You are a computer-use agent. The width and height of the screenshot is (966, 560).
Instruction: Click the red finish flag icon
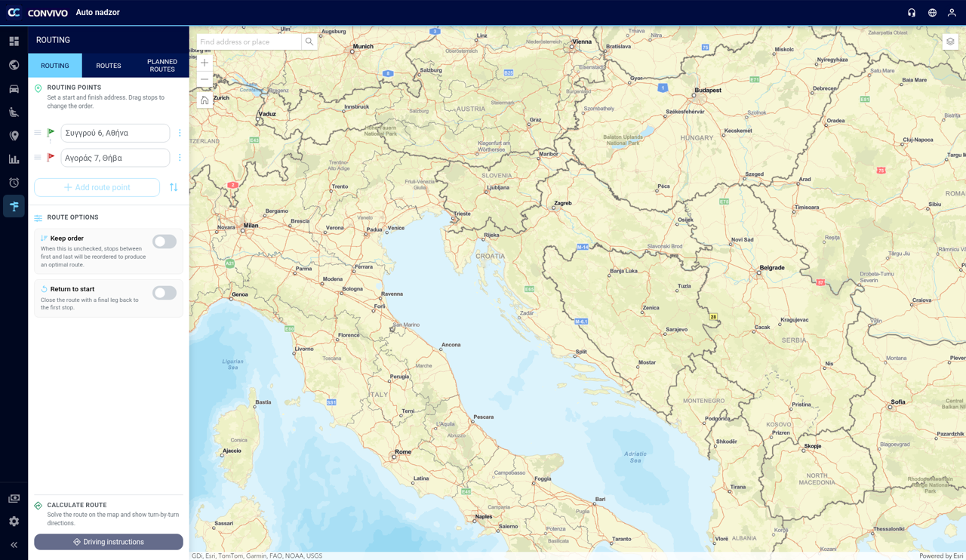[51, 158]
